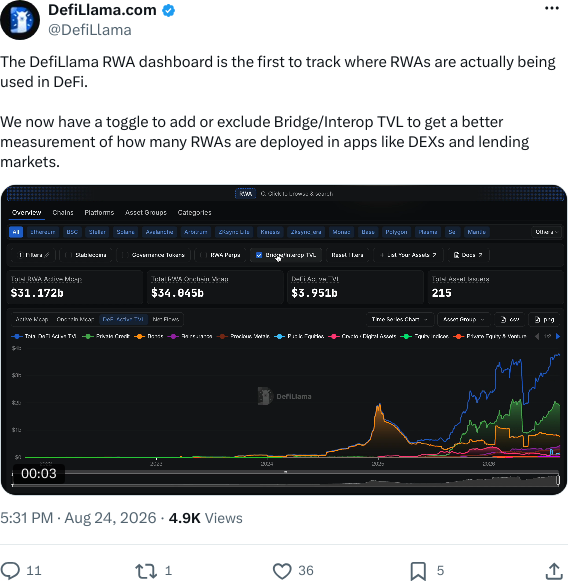Open the Asset Group dropdown
This screenshot has height=581, width=568.
pos(464,319)
